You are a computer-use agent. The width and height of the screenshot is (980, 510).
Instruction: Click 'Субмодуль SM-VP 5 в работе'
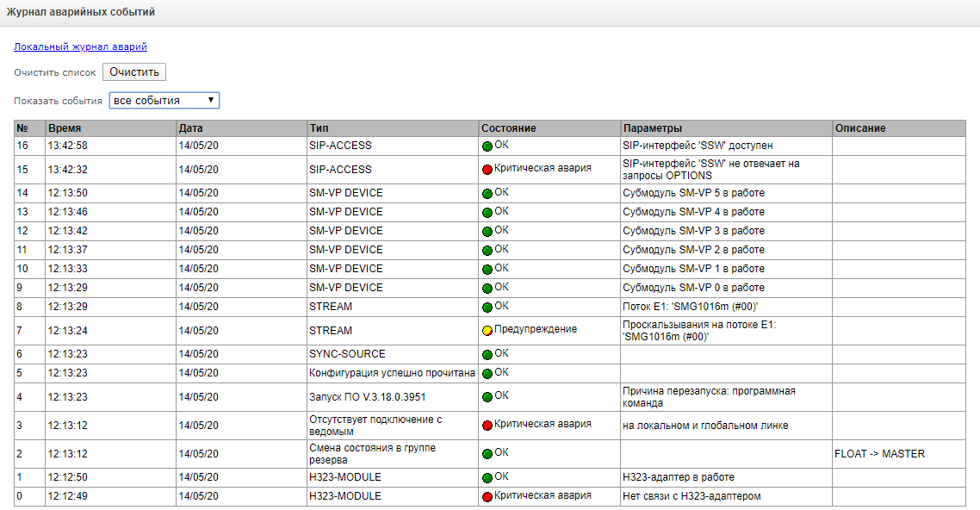pos(693,193)
